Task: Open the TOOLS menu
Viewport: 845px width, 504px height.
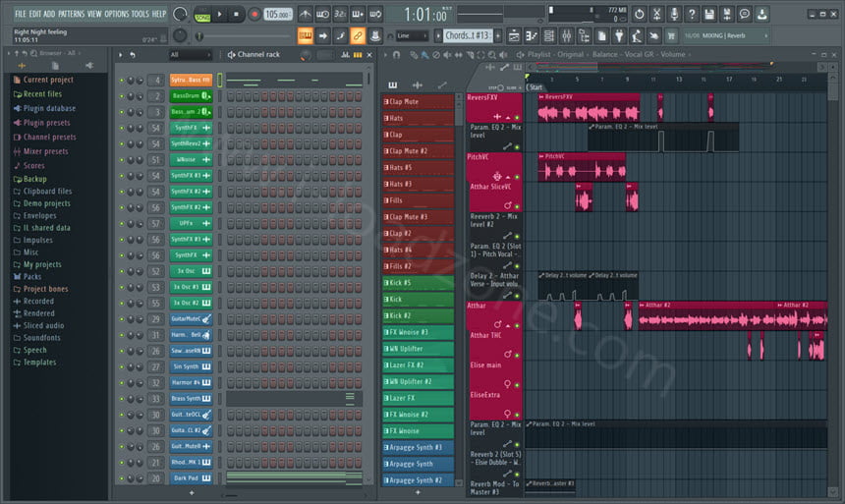Action: [141, 14]
